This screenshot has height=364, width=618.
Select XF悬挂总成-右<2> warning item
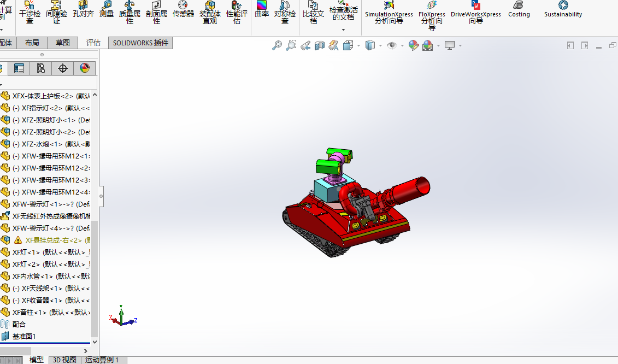[45, 240]
